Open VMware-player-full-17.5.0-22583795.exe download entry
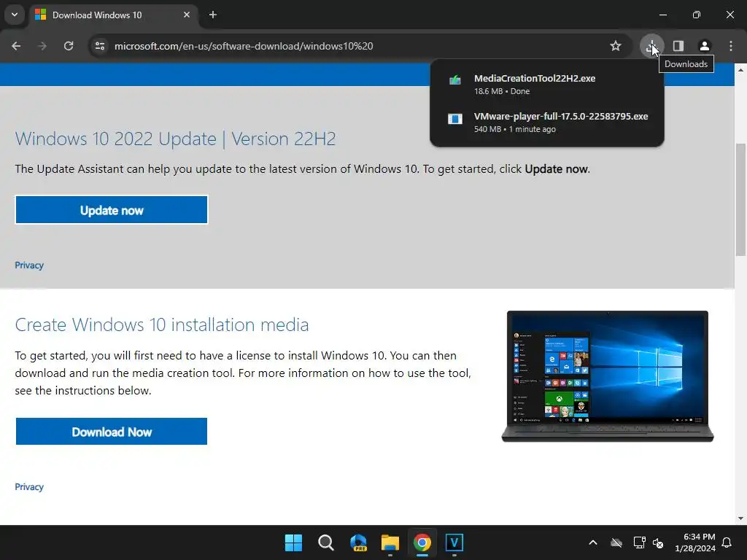Image resolution: width=747 pixels, height=560 pixels. [547, 122]
